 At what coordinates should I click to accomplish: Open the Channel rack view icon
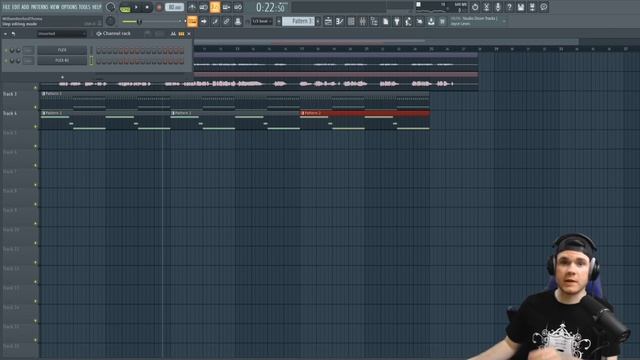click(351, 21)
